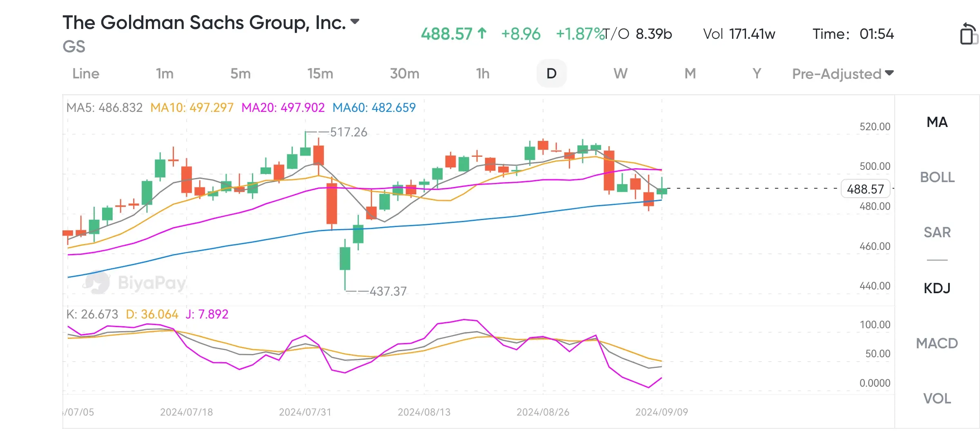Screen dimensions: 980x441
Task: Switch to the Line chart tab
Action: click(x=86, y=73)
